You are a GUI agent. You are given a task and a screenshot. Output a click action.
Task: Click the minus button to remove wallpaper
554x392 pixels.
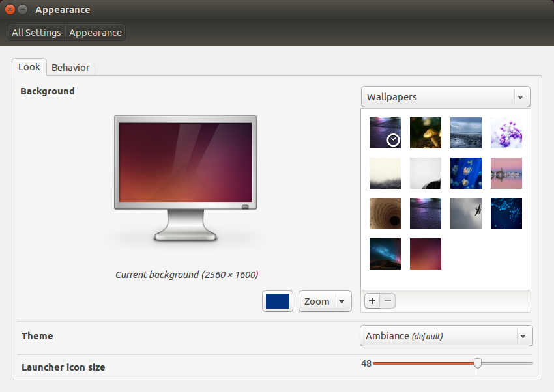388,301
